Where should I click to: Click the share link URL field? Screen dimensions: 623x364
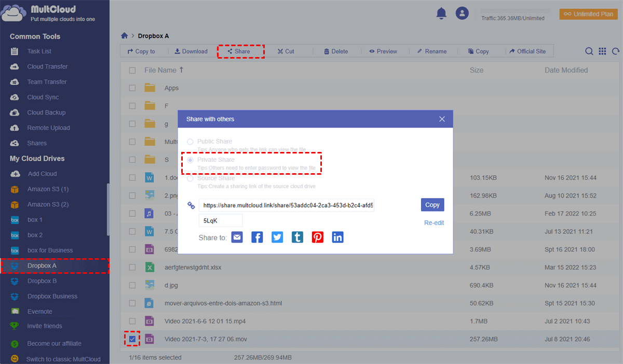[x=286, y=205]
